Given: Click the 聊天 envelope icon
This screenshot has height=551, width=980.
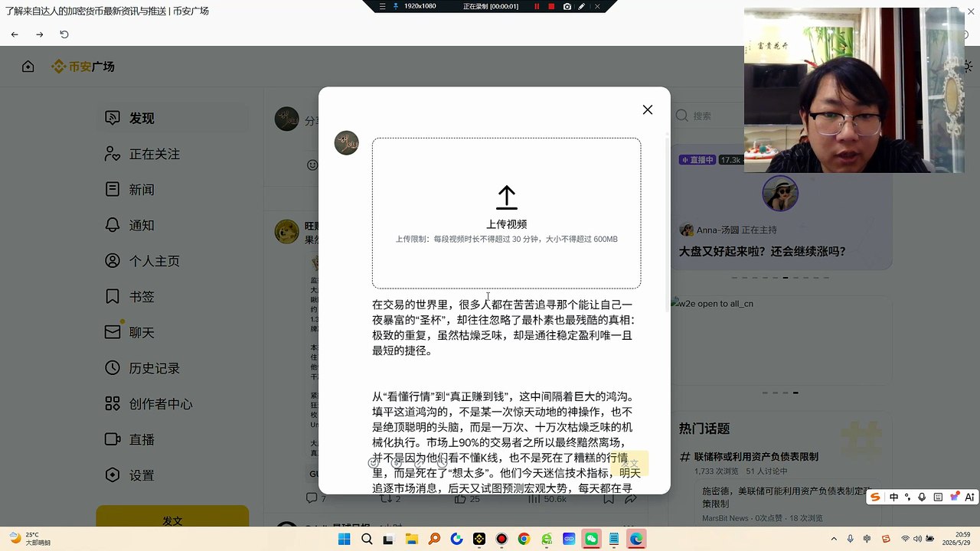Looking at the screenshot, I should coord(113,332).
